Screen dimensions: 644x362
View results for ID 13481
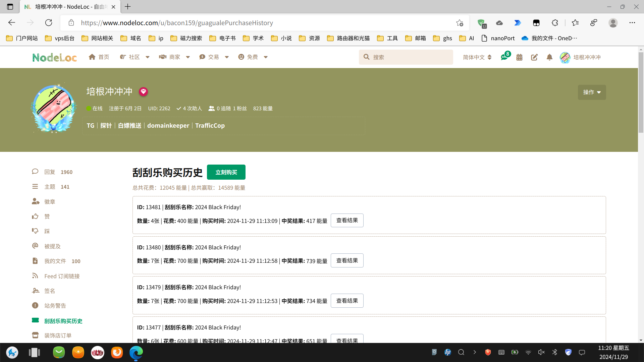point(347,220)
